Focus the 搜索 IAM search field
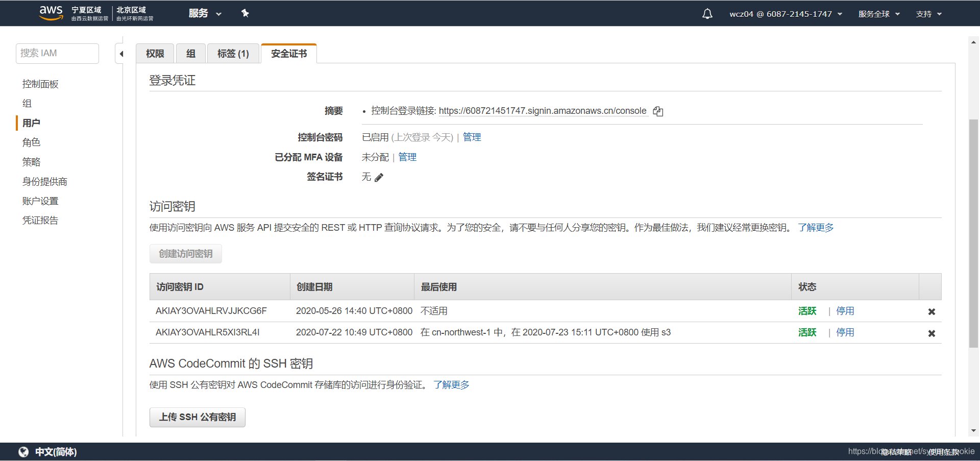The height and width of the screenshot is (461, 980). (x=57, y=53)
